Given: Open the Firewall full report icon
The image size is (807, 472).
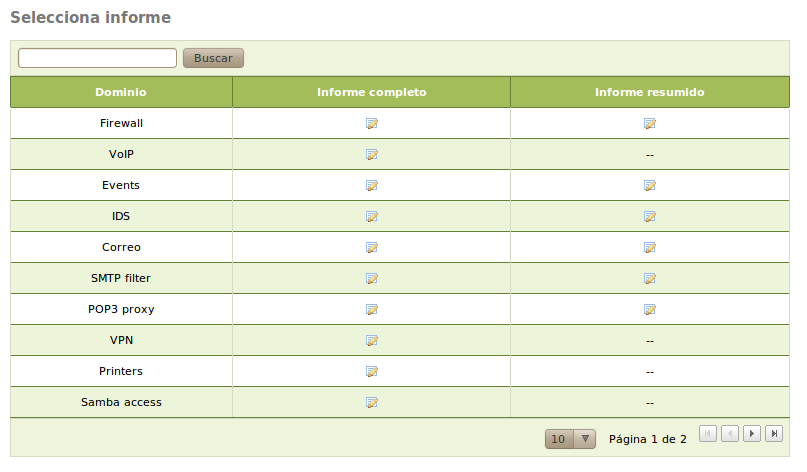Looking at the screenshot, I should 371,124.
